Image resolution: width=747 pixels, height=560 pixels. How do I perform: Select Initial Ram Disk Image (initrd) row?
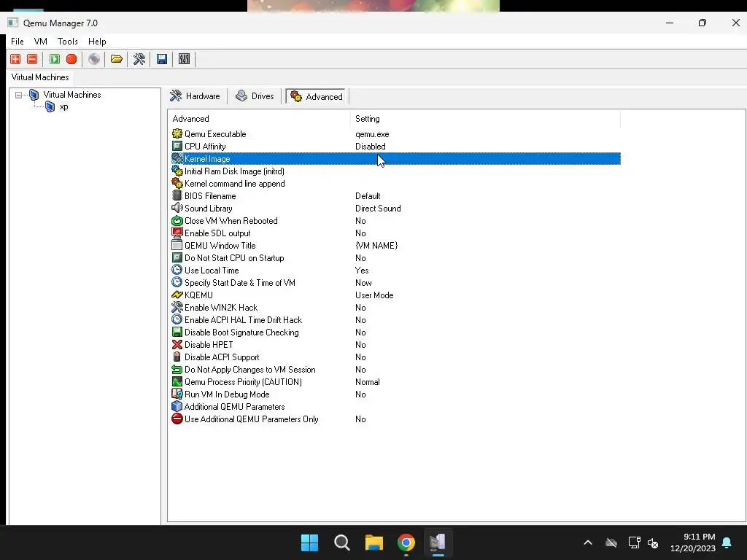click(x=396, y=171)
